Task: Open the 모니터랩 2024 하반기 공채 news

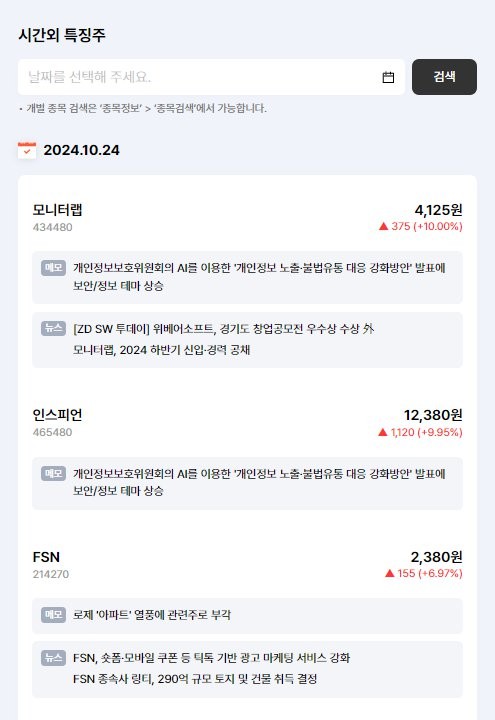Action: 162,350
